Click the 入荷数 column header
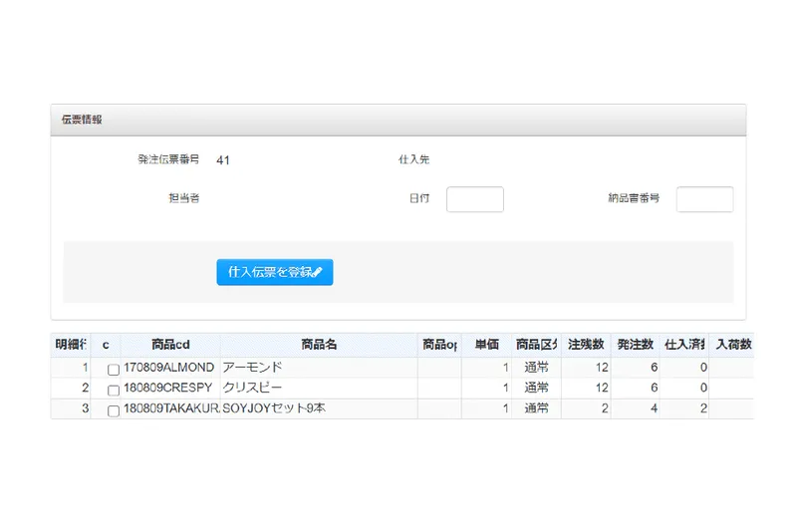 pyautogui.click(x=732, y=345)
